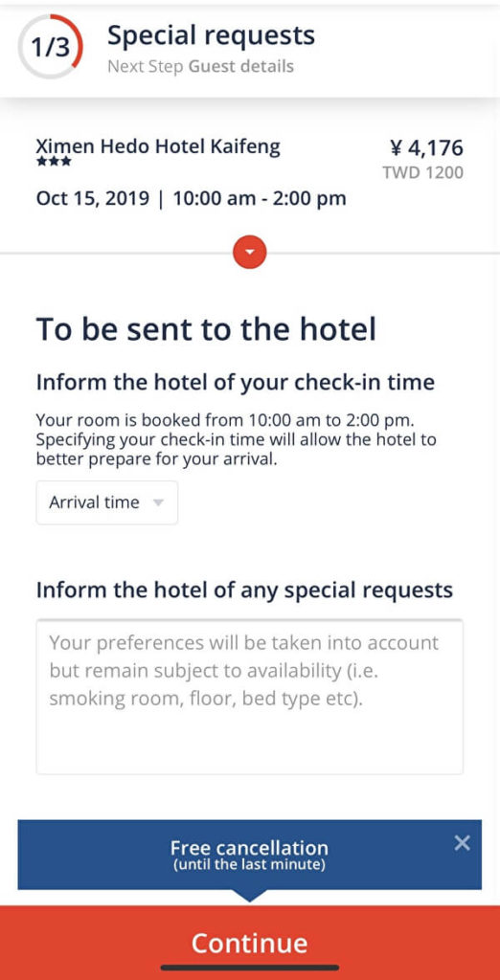Click the special requests section heading
The height and width of the screenshot is (980, 500).
point(244,590)
